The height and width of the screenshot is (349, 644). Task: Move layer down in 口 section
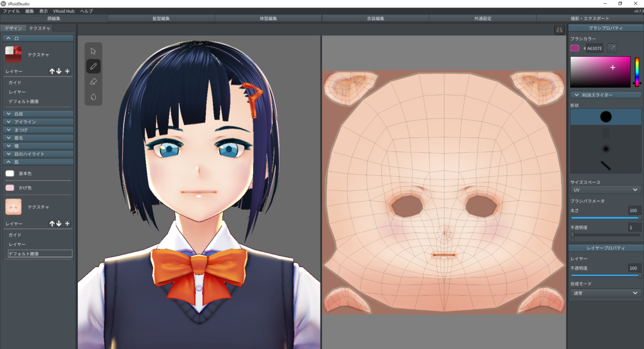(x=59, y=71)
